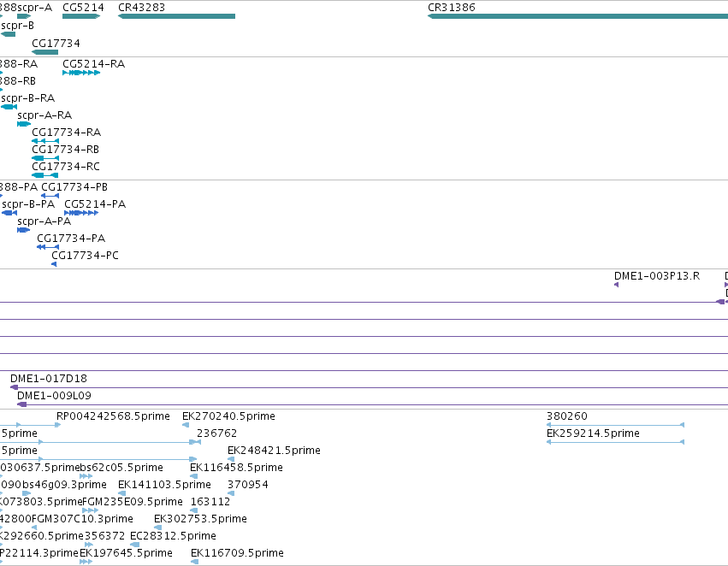Screen dimensions: 728x566
Task: Select the CG5214 gene arrow glyph
Action: 81,16
